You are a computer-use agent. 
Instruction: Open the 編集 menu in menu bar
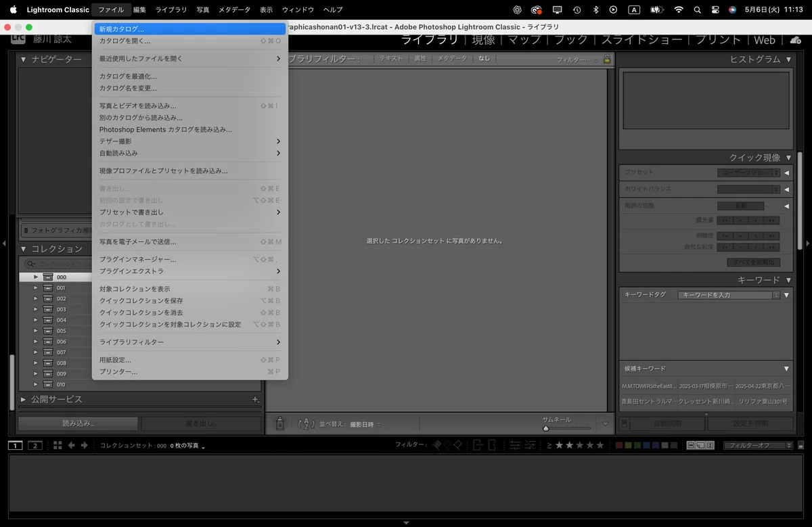pos(139,9)
